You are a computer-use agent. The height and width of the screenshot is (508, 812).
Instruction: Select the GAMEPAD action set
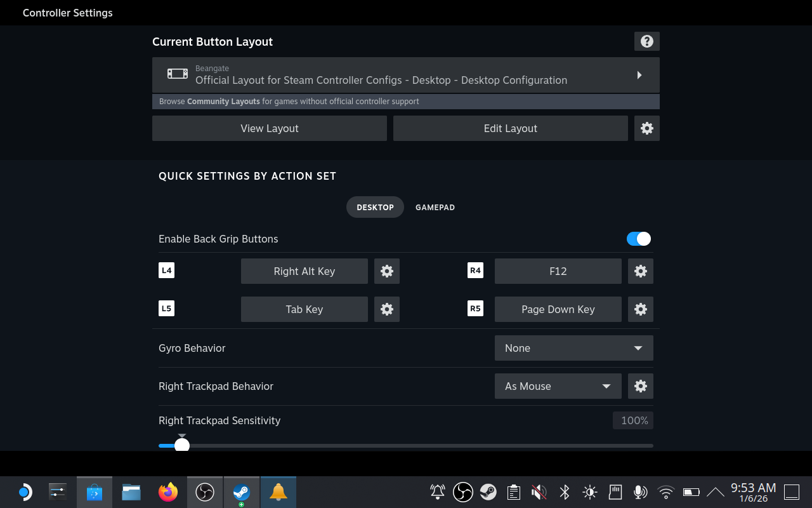(x=435, y=207)
